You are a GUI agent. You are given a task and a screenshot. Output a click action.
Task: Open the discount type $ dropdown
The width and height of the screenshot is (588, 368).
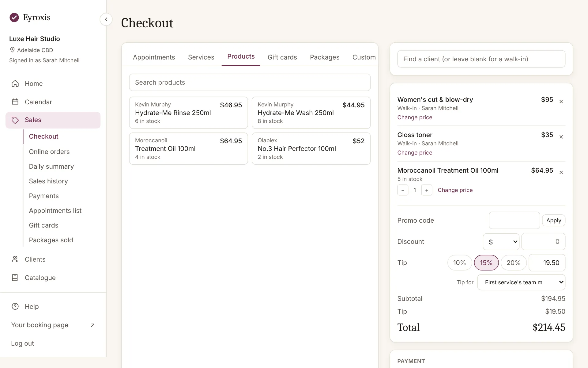coord(501,242)
